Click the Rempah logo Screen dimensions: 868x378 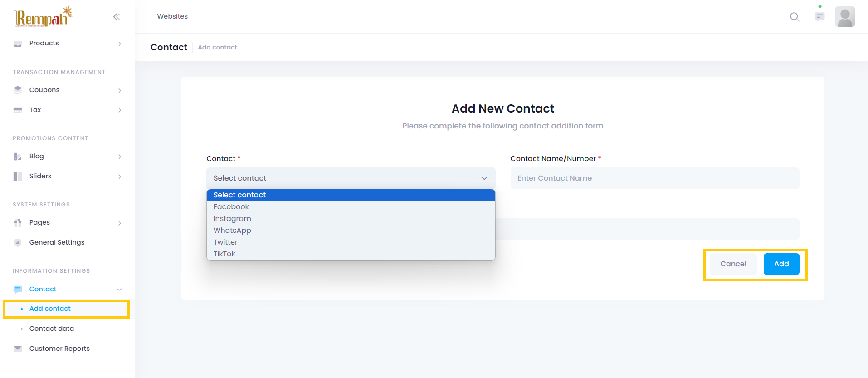click(43, 17)
